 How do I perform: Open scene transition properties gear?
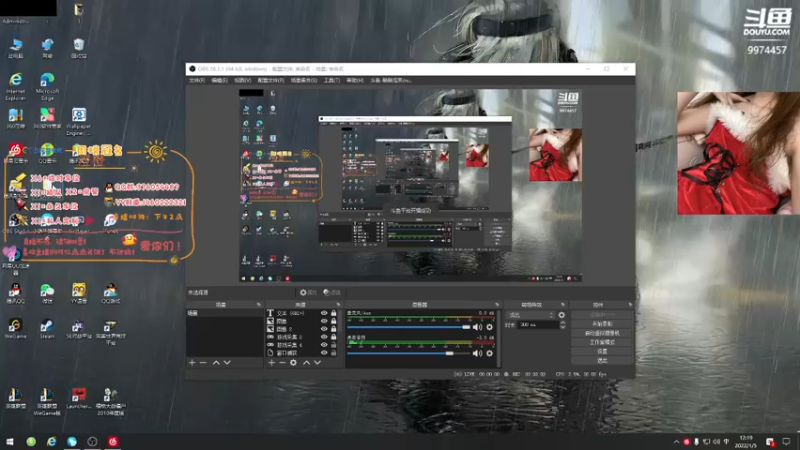562,315
